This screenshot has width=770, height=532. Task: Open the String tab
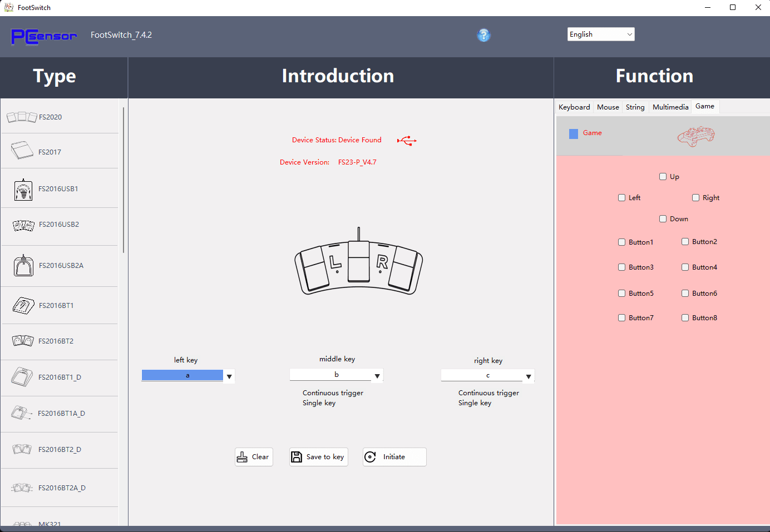pos(635,107)
